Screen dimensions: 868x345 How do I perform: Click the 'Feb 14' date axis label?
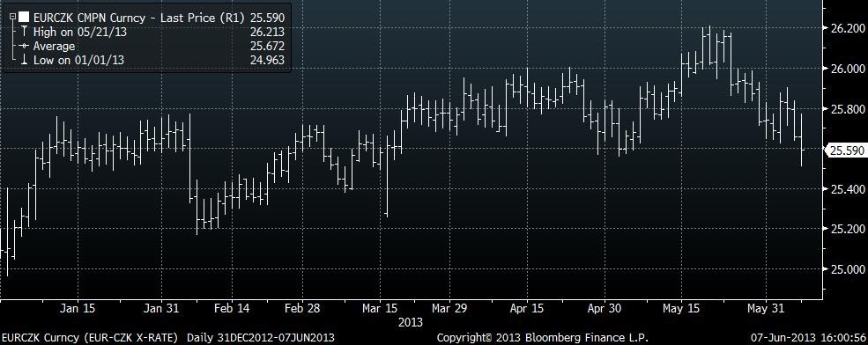click(231, 309)
